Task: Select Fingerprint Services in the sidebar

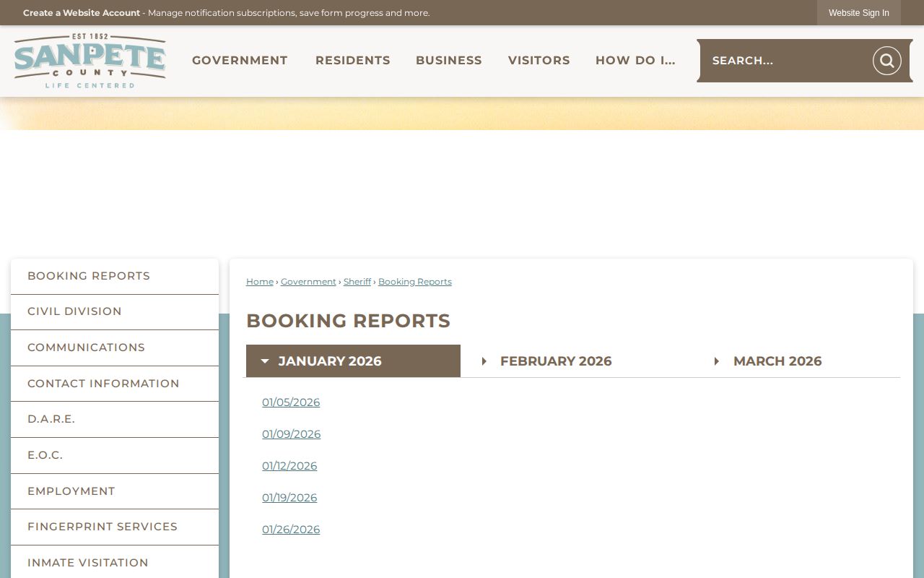Action: coord(115,527)
